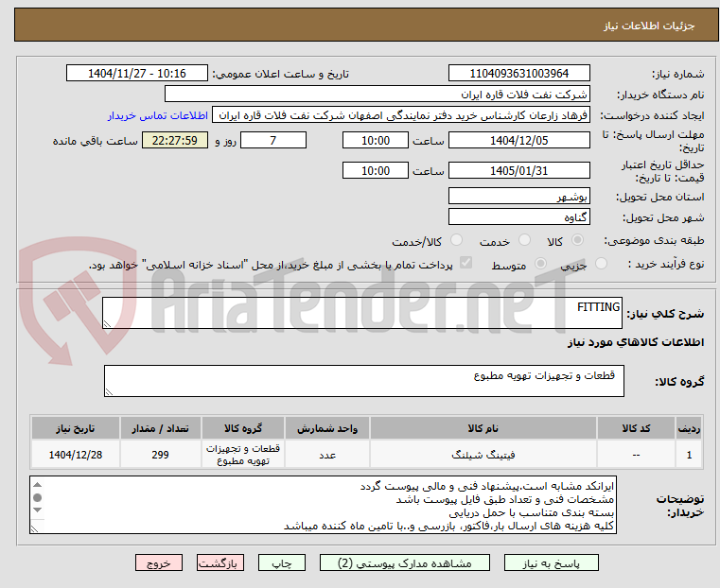This screenshot has height=588, width=720.
Task: Open اطلاعات تماس خریدار contact link
Action: [x=158, y=115]
